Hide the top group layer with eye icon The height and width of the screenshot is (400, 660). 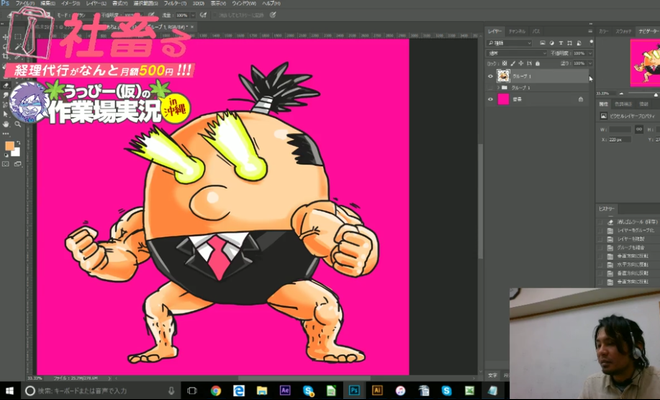coord(490,75)
